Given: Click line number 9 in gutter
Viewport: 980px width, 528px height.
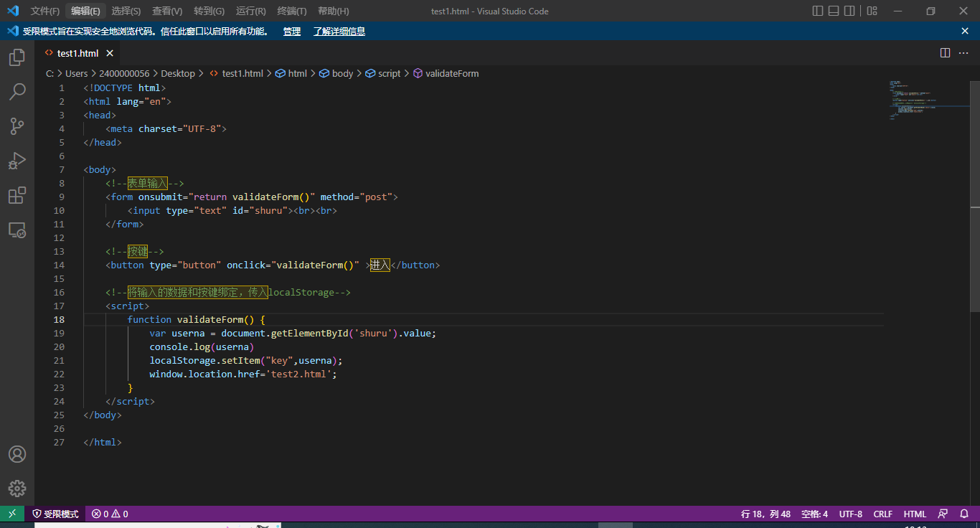Looking at the screenshot, I should tap(62, 197).
